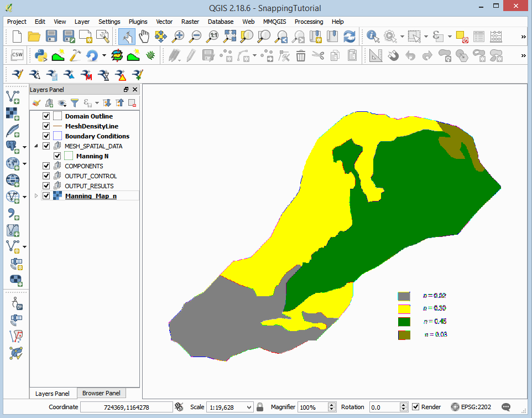The height and width of the screenshot is (418, 532).
Task: Click the Save Project floppy icon
Action: (51, 37)
